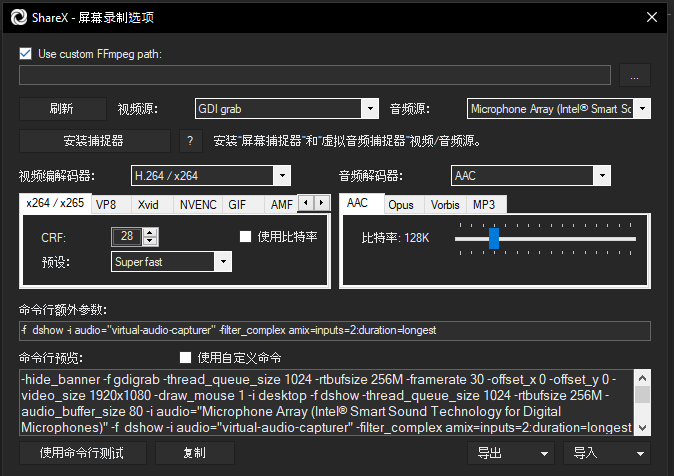Uncheck Use custom FFmpeg path checkbox

[x=25, y=54]
